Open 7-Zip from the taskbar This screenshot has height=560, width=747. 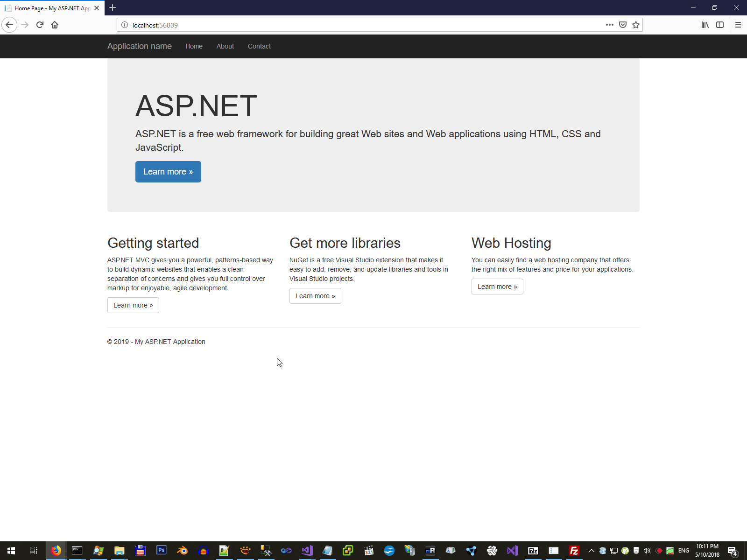(533, 551)
